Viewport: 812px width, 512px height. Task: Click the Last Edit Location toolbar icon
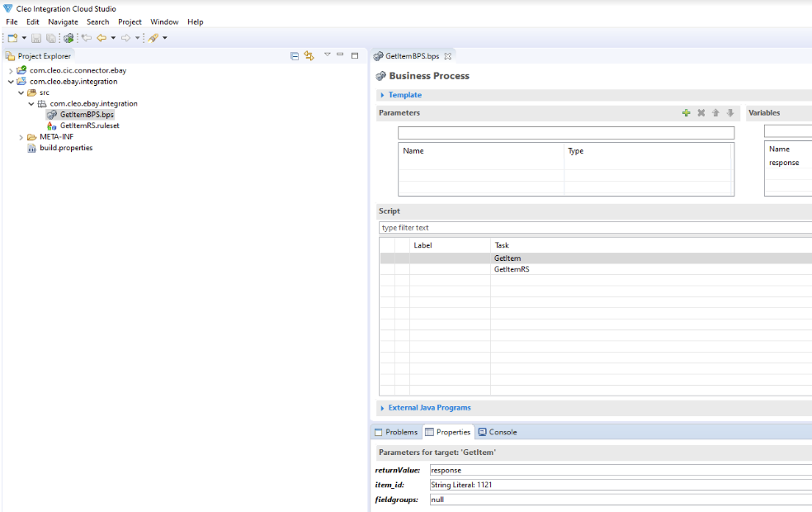point(87,38)
